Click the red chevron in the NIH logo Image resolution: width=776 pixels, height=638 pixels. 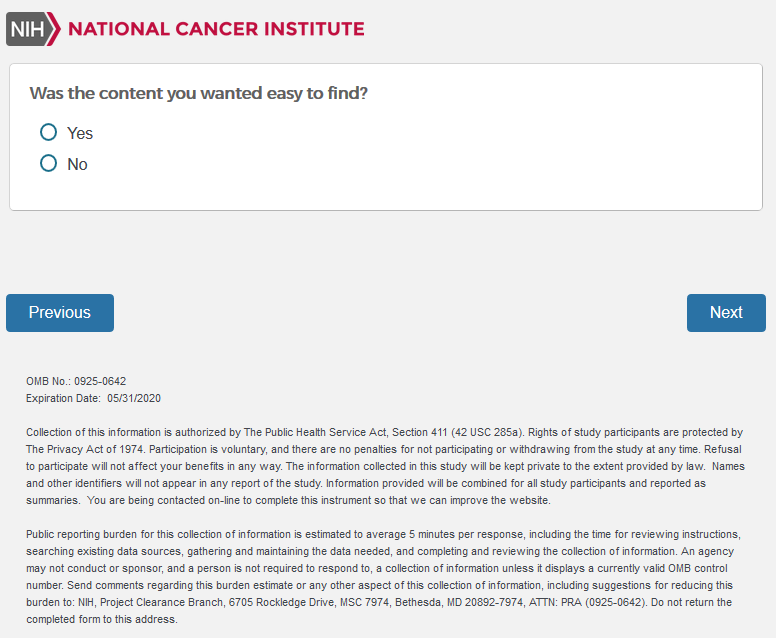pos(56,29)
